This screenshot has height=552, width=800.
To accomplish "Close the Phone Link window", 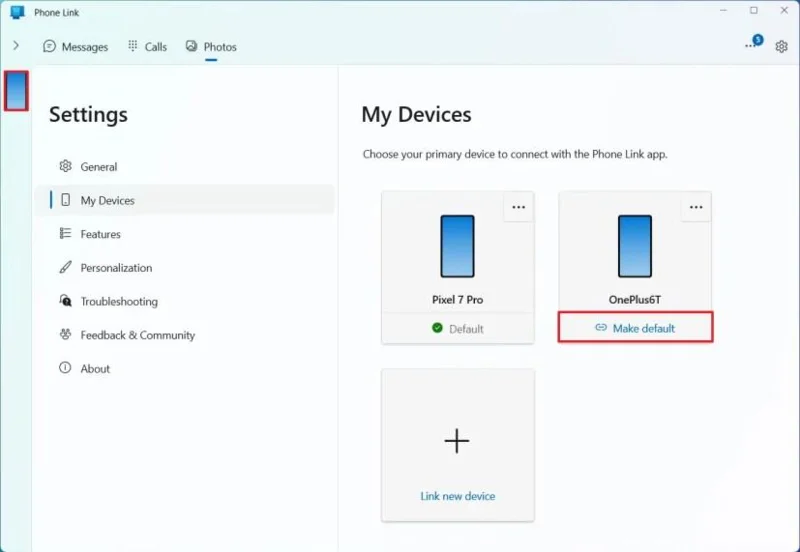I will [784, 11].
